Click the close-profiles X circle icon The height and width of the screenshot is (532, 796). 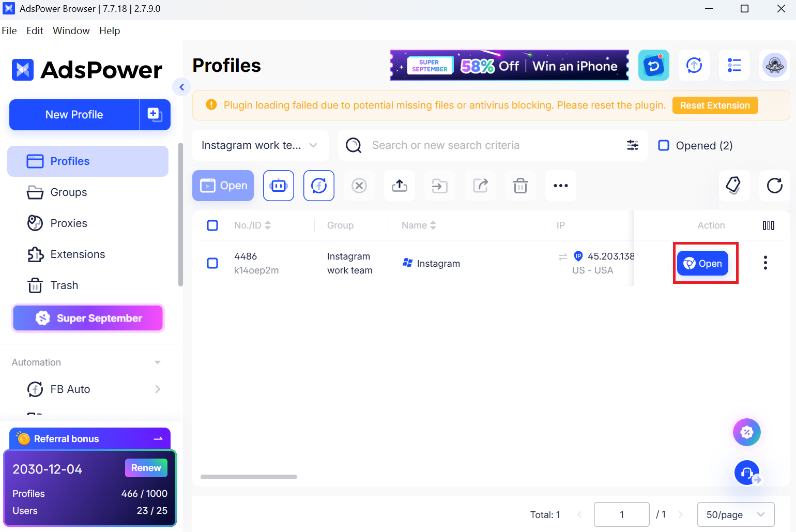(x=359, y=186)
